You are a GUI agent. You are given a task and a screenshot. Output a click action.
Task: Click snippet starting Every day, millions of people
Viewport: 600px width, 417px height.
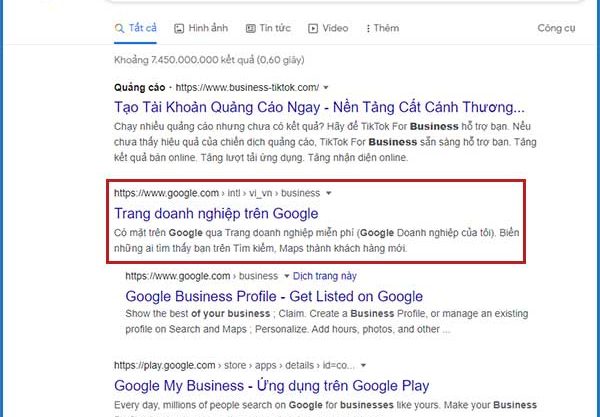[325, 406]
